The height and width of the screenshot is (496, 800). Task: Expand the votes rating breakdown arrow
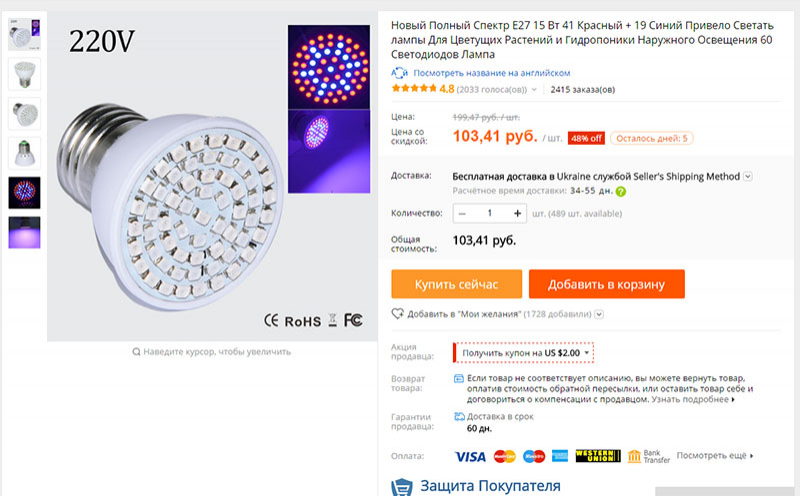click(x=536, y=89)
